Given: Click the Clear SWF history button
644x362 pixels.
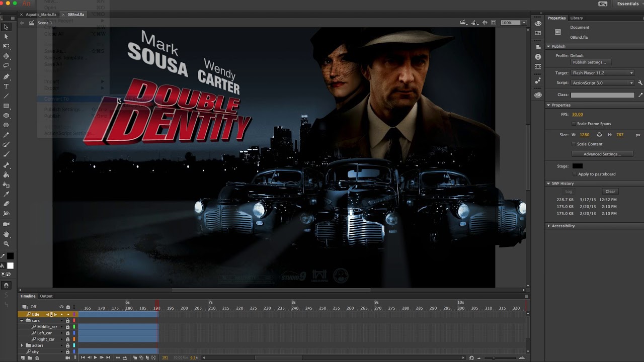Looking at the screenshot, I should pos(610,192).
